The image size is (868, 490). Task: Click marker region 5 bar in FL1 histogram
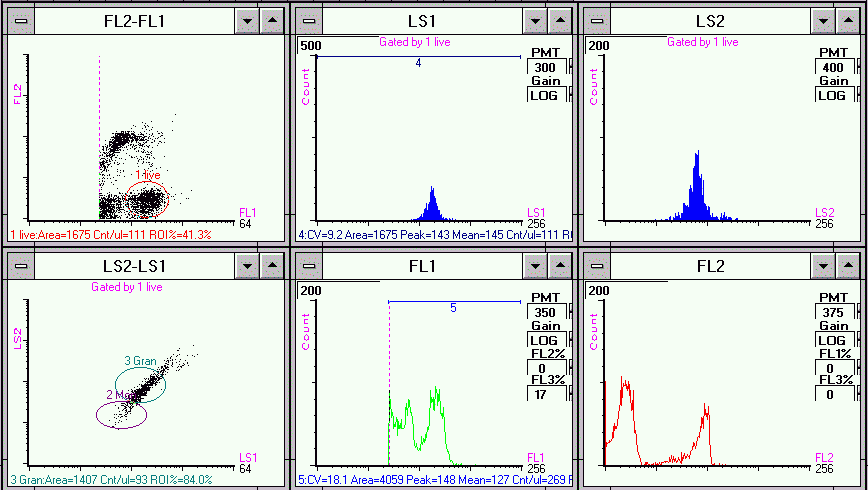[454, 300]
